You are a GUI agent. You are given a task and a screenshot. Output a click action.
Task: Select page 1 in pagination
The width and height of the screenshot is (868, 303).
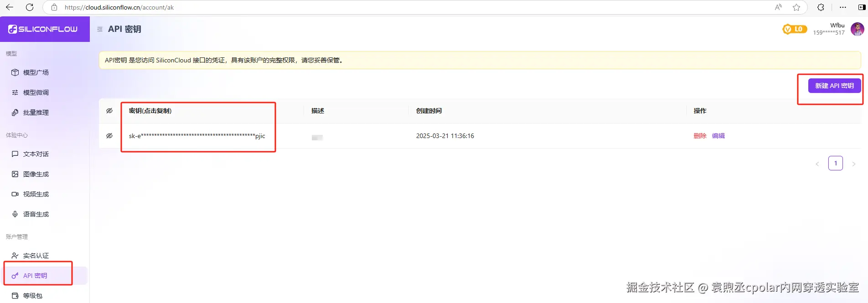(836, 163)
